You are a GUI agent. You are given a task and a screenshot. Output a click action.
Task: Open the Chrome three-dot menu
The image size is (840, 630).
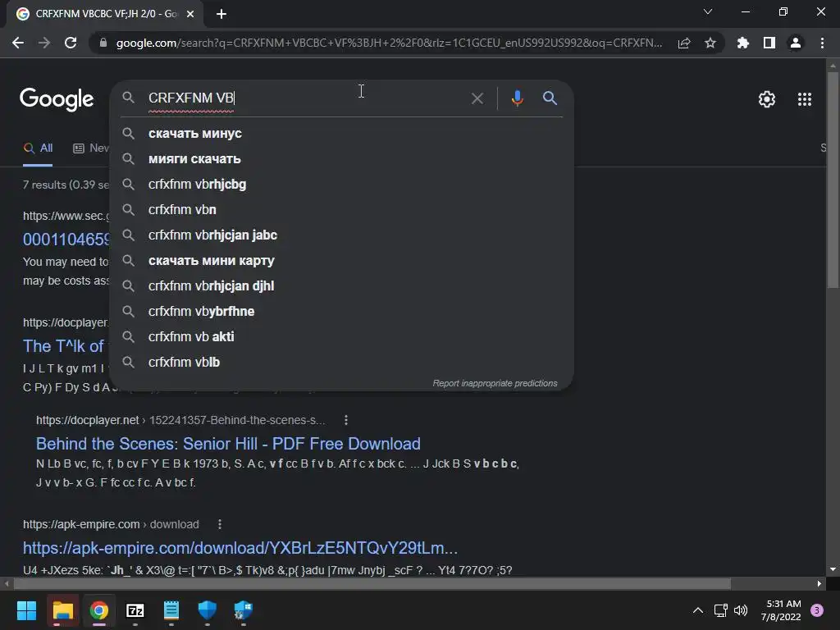click(822, 43)
